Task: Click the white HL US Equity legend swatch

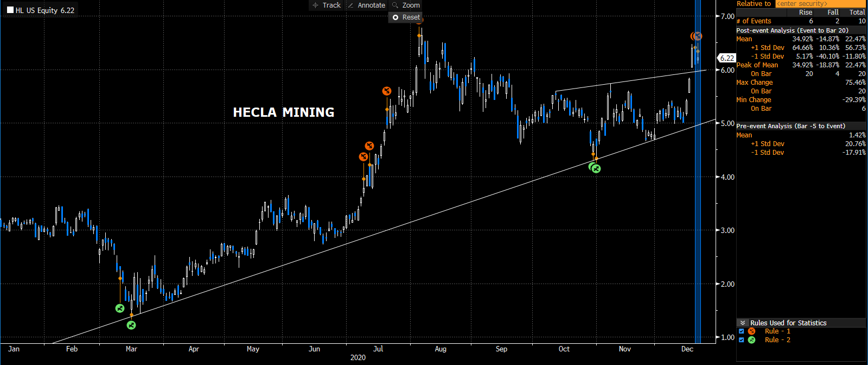Action: point(10,10)
